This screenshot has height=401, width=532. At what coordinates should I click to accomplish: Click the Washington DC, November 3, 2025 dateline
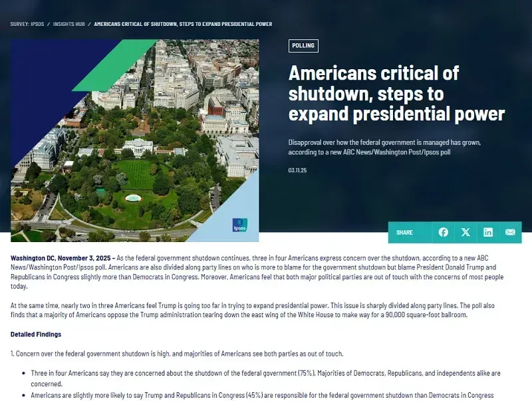click(61, 257)
